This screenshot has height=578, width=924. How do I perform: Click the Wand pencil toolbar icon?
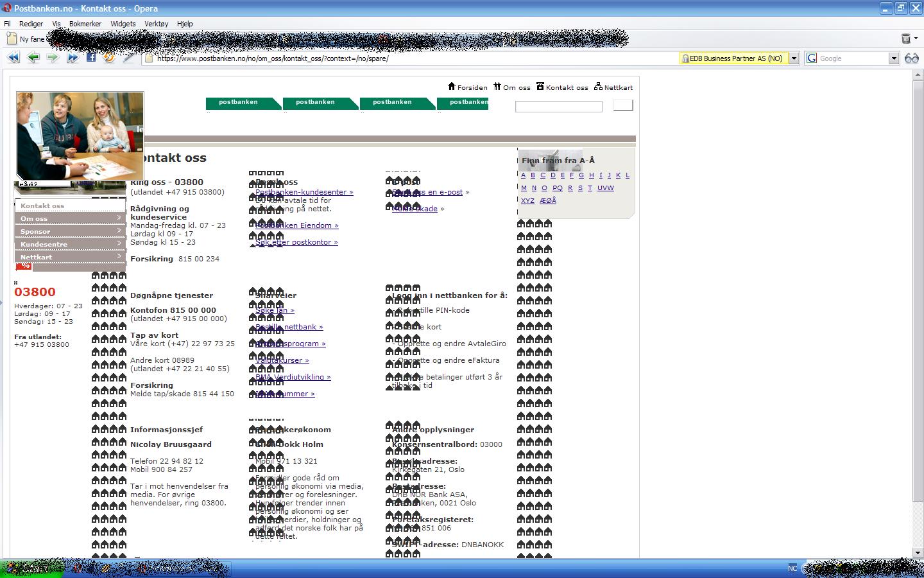128,58
